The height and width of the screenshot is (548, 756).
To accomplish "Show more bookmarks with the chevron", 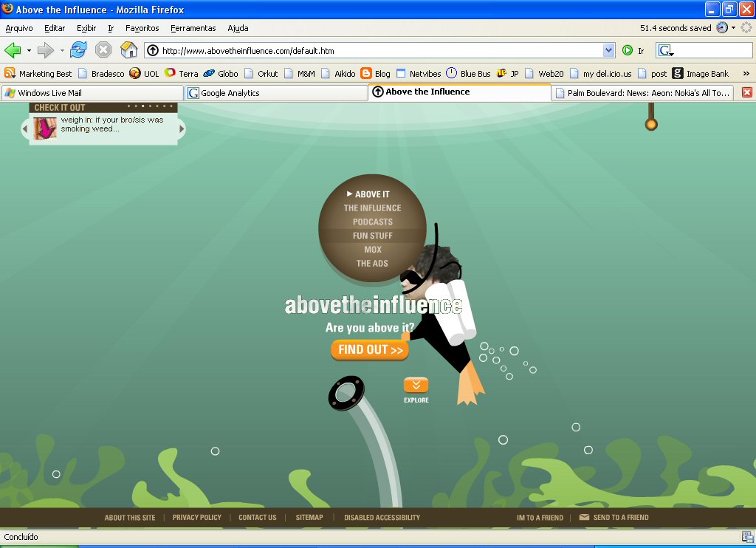I will pyautogui.click(x=746, y=73).
